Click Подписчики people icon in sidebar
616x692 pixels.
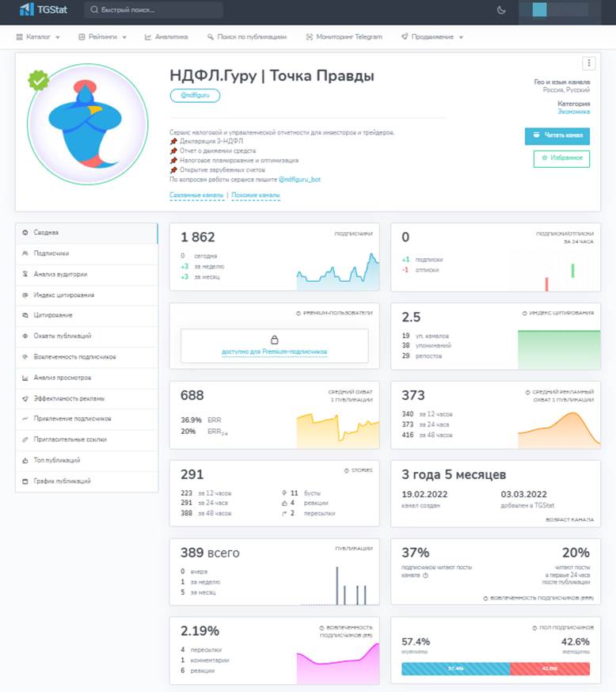[25, 253]
